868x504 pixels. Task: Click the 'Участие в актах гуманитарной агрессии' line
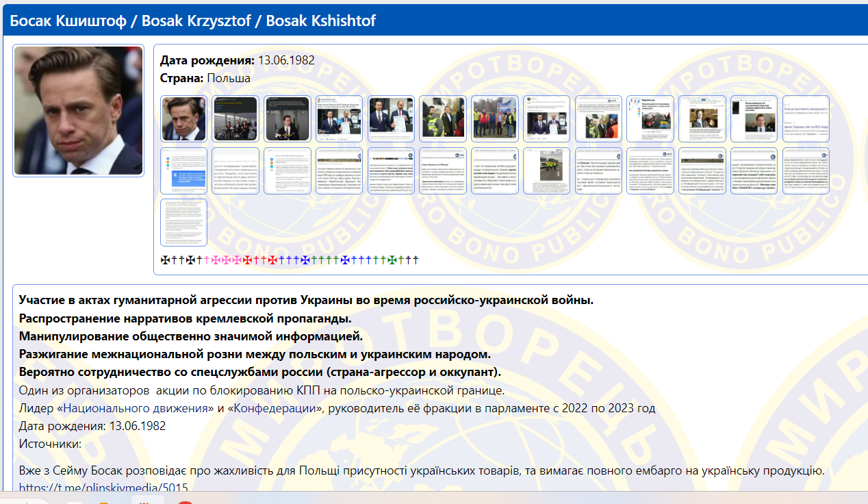(x=307, y=300)
